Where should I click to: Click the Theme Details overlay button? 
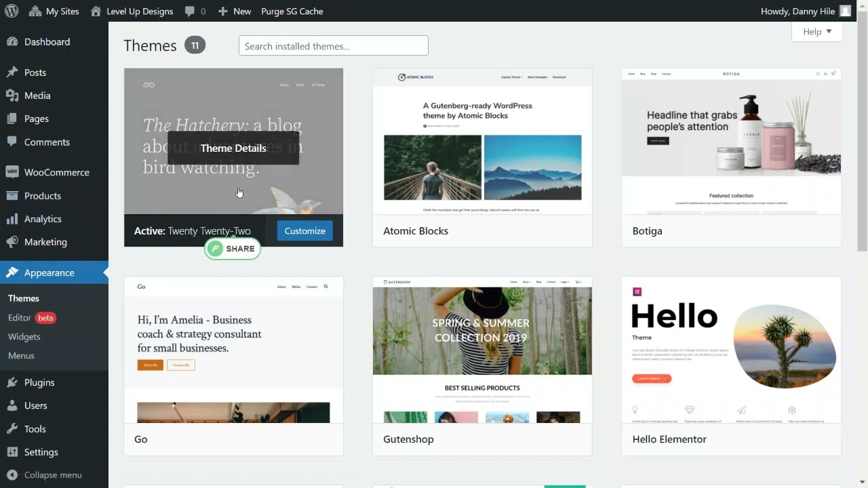233,148
